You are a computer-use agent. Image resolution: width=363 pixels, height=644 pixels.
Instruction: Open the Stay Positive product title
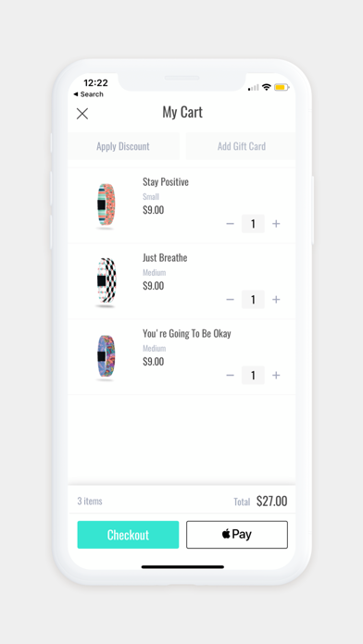[166, 182]
